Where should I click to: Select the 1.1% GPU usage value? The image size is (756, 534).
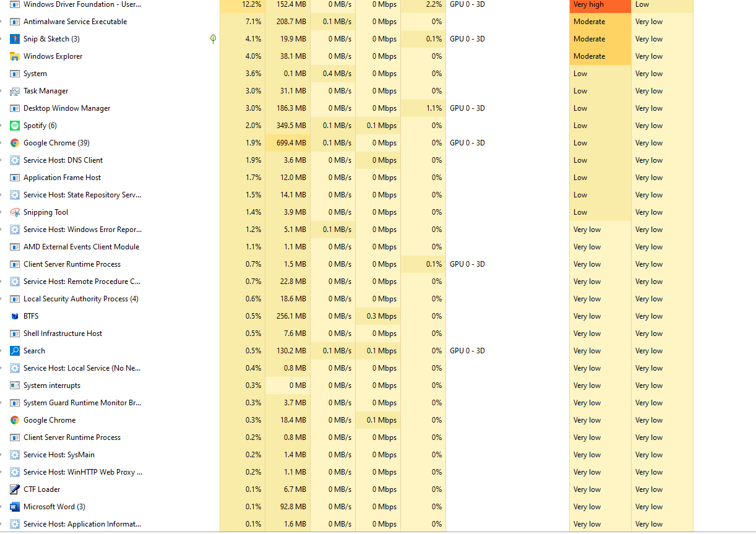click(x=434, y=108)
